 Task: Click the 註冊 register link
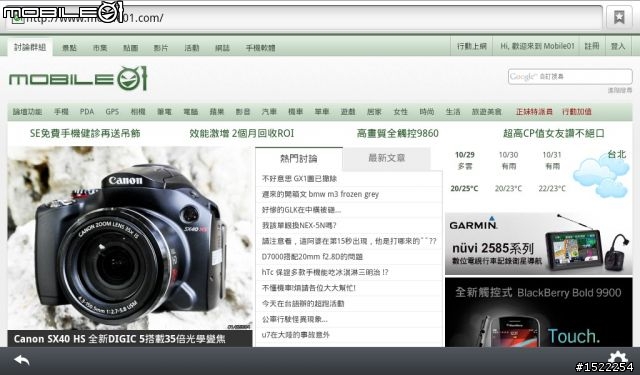[592, 46]
